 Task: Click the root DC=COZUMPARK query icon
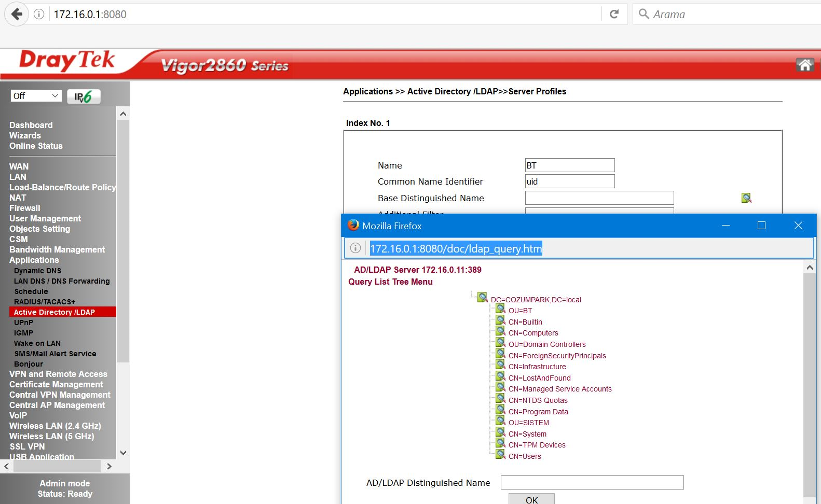pyautogui.click(x=483, y=298)
